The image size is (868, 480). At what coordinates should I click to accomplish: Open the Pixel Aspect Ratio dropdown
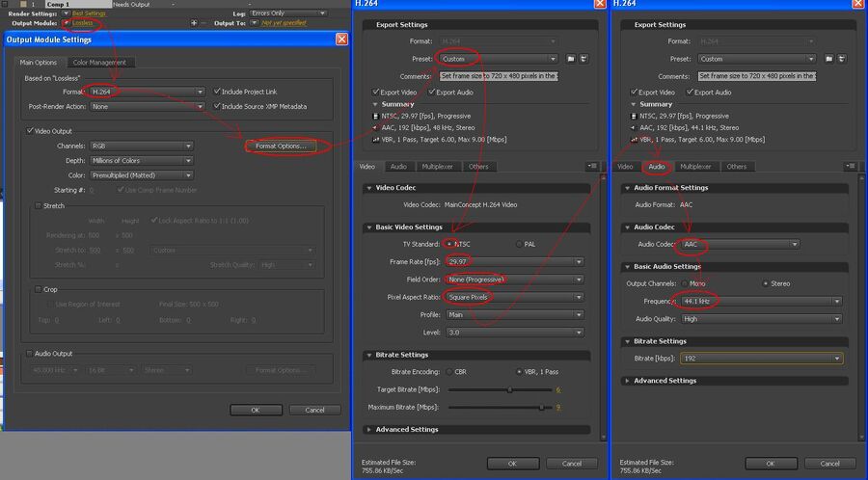tap(515, 297)
